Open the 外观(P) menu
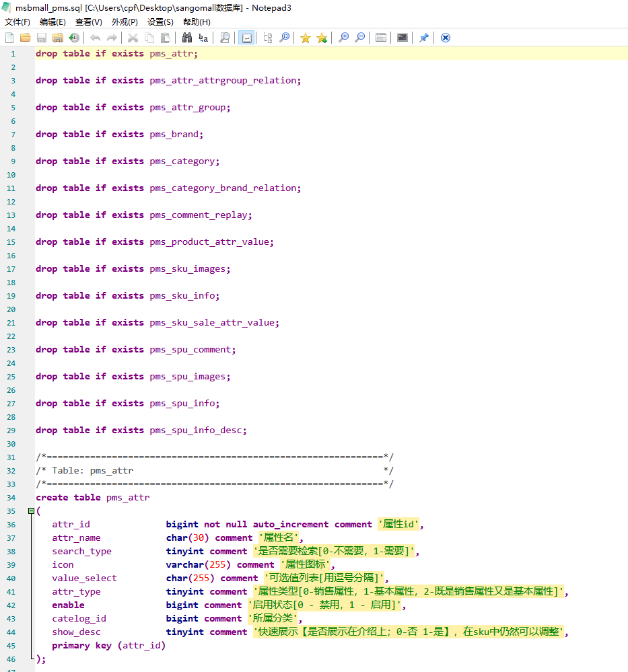This screenshot has height=672, width=628. click(x=125, y=22)
